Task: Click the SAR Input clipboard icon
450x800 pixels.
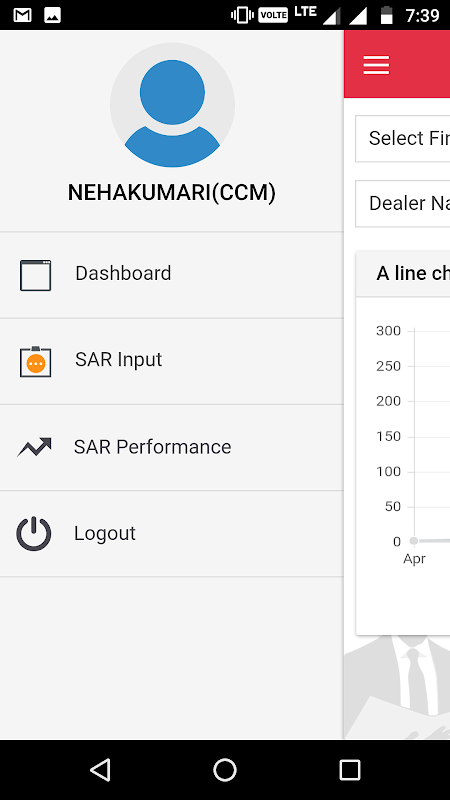Action: (x=35, y=362)
